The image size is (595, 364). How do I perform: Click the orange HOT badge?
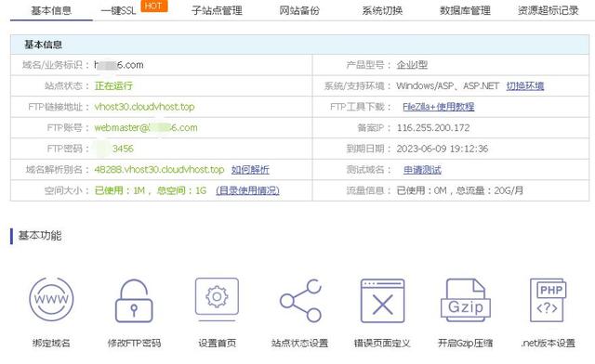point(153,6)
